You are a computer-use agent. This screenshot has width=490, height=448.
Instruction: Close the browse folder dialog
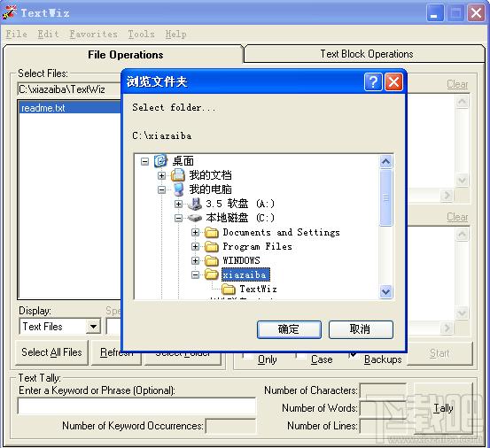pyautogui.click(x=393, y=82)
